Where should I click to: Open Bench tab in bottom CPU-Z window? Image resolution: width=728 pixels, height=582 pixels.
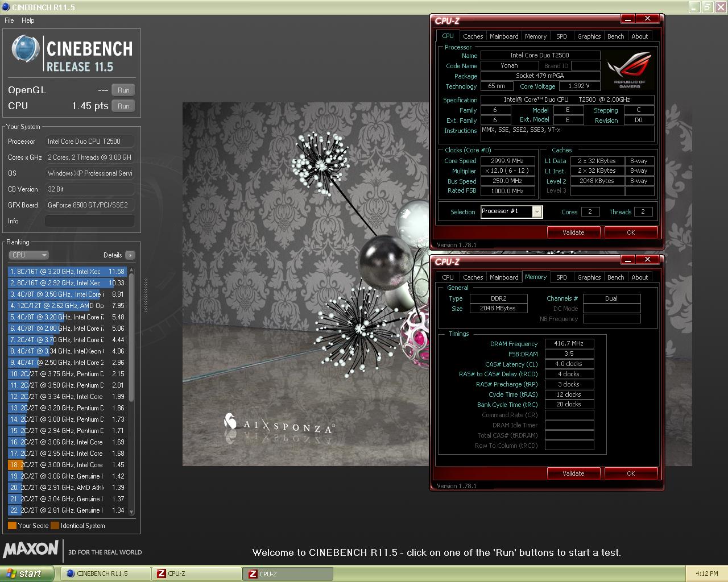[x=616, y=277]
